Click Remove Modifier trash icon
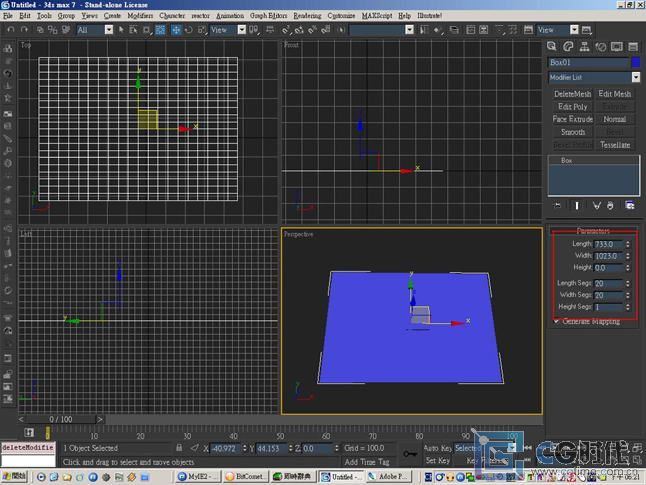646x485 pixels. pyautogui.click(x=610, y=205)
